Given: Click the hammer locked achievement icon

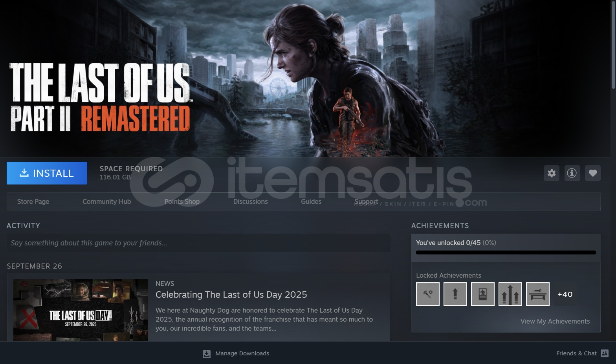Looking at the screenshot, I should click(428, 294).
